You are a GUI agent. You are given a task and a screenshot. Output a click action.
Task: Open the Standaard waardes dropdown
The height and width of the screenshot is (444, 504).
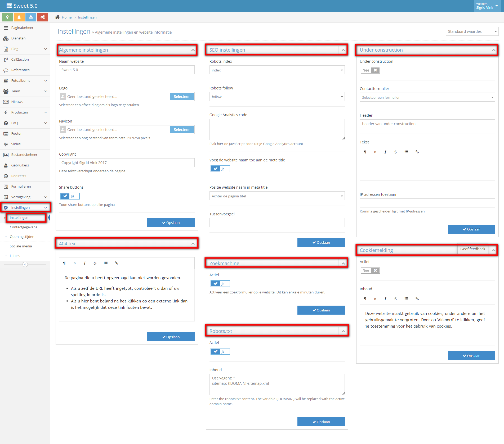(472, 31)
